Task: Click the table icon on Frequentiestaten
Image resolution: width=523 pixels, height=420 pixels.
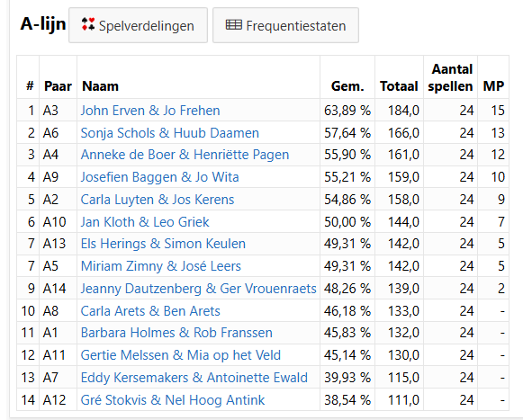Action: click(x=233, y=25)
